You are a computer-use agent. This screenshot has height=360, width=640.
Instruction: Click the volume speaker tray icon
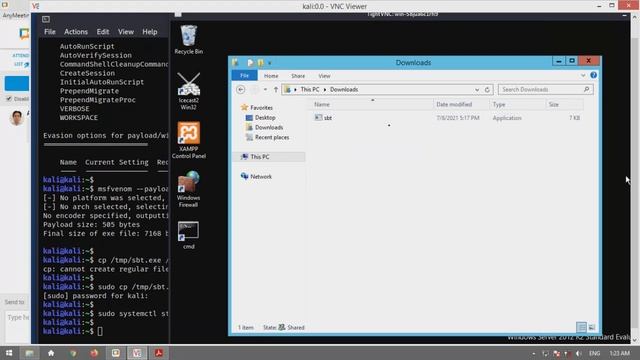[579, 353]
